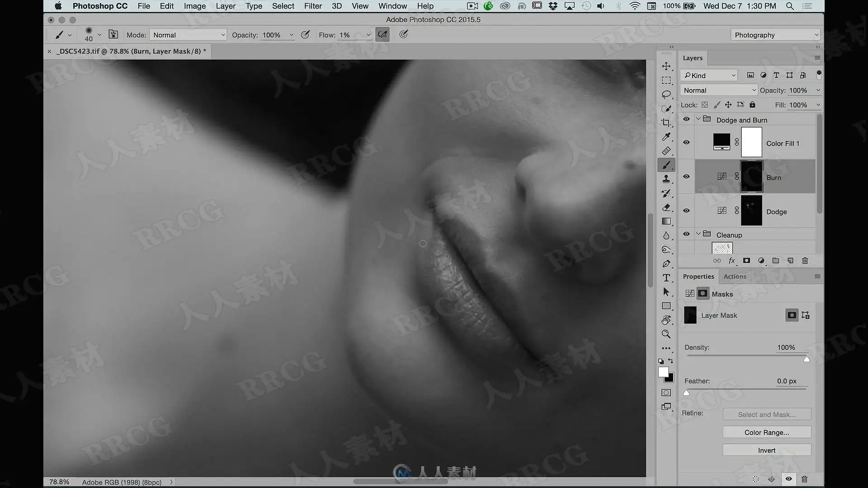Select the Move tool

coord(666,66)
